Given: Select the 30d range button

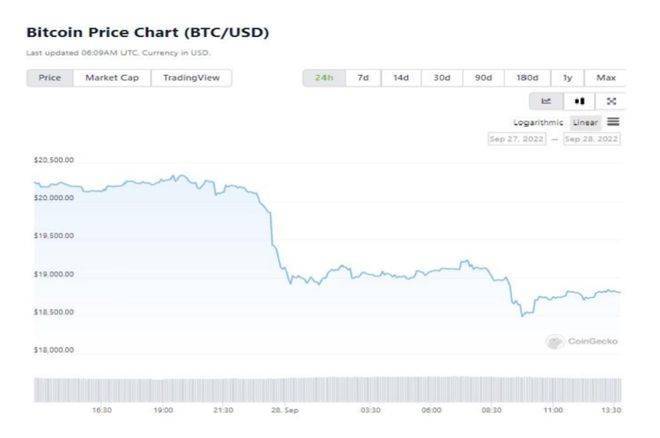Looking at the screenshot, I should 442,77.
